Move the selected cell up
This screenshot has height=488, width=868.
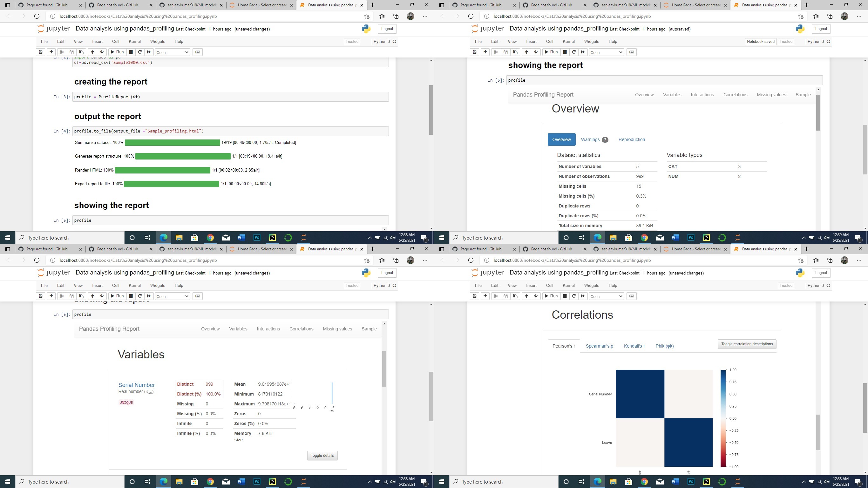click(92, 52)
